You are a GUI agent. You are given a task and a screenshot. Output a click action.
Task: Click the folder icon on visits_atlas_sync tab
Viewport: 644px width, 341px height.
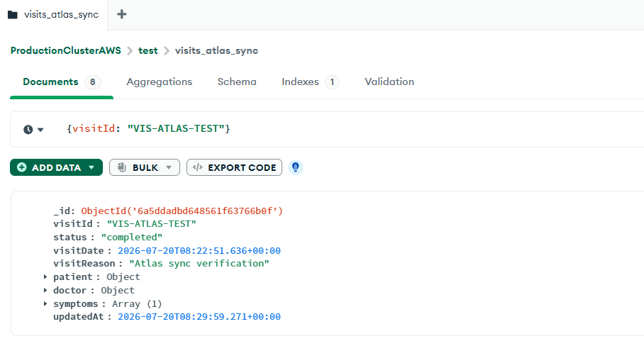pyautogui.click(x=13, y=15)
